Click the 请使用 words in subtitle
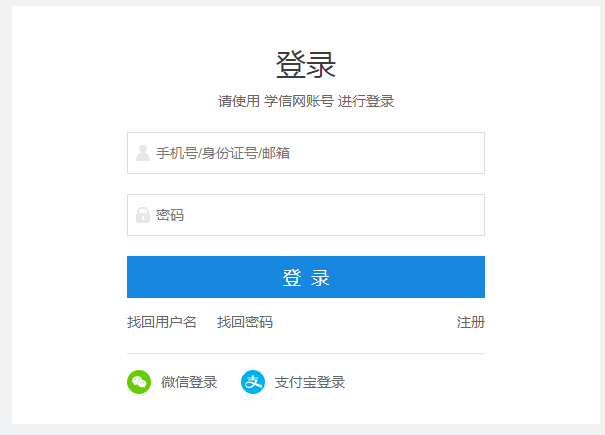 239,101
